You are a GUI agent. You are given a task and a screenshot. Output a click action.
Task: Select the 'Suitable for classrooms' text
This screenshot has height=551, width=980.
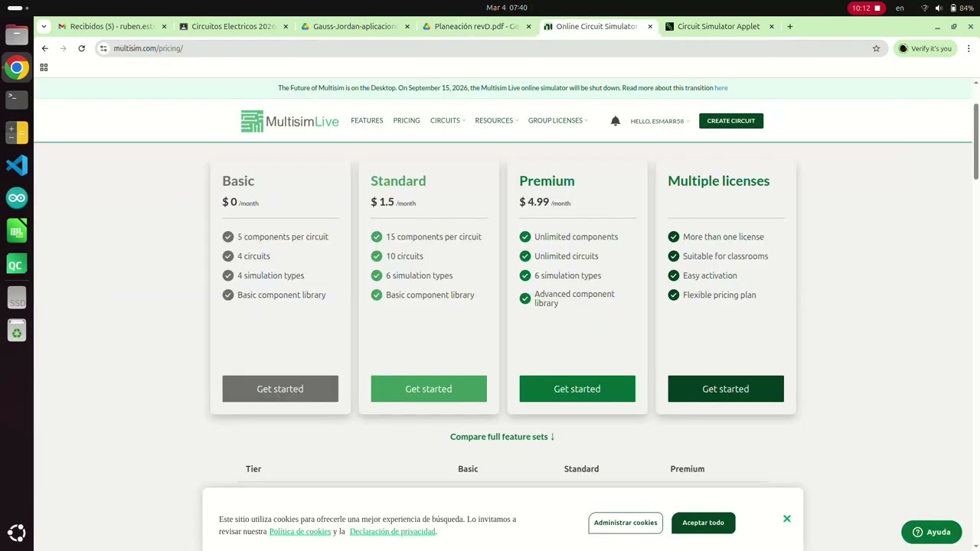(x=725, y=256)
